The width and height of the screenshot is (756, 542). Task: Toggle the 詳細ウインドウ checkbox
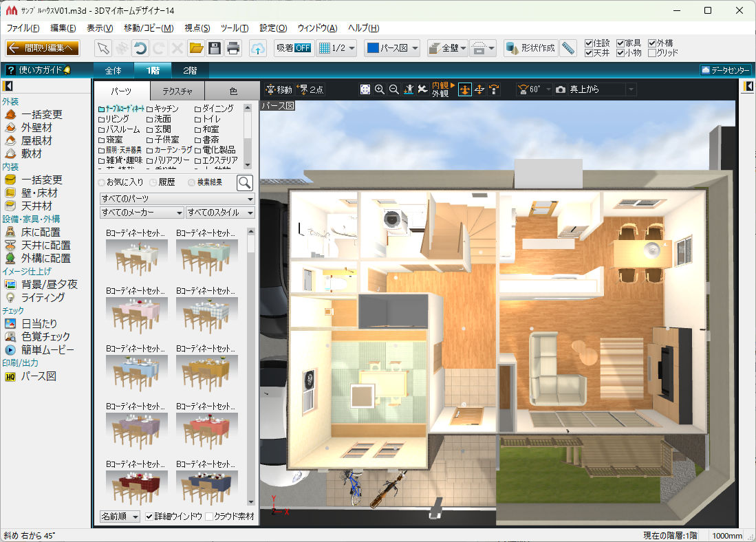point(149,516)
